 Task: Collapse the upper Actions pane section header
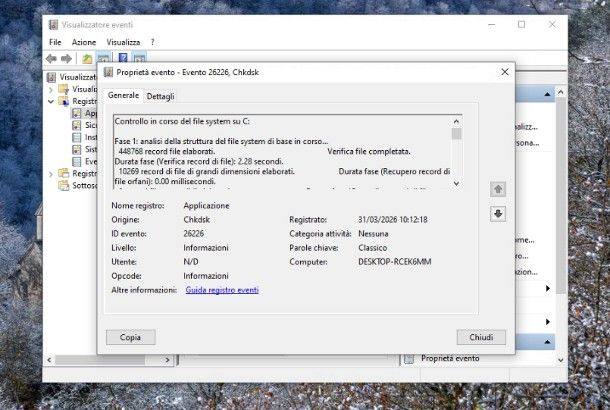[x=547, y=94]
